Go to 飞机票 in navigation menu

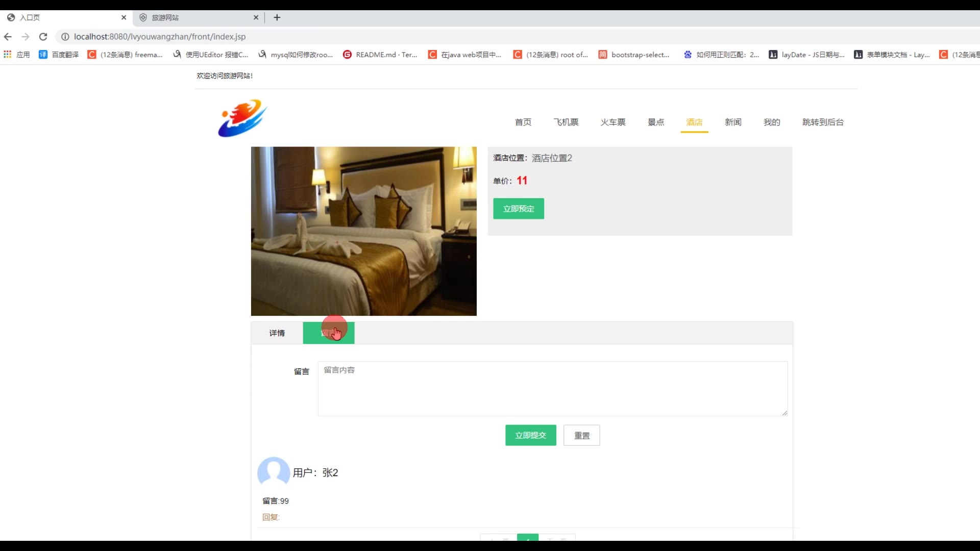(566, 122)
